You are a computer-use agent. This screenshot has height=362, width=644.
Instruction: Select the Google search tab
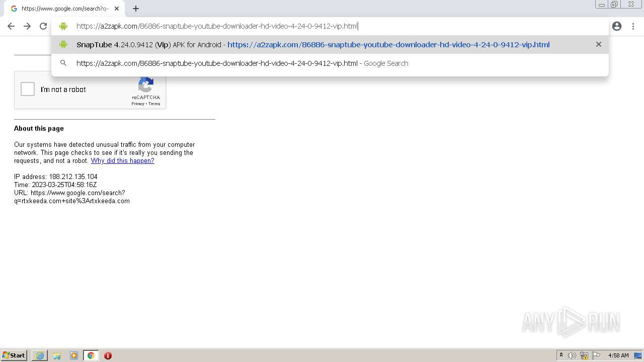tap(64, 9)
